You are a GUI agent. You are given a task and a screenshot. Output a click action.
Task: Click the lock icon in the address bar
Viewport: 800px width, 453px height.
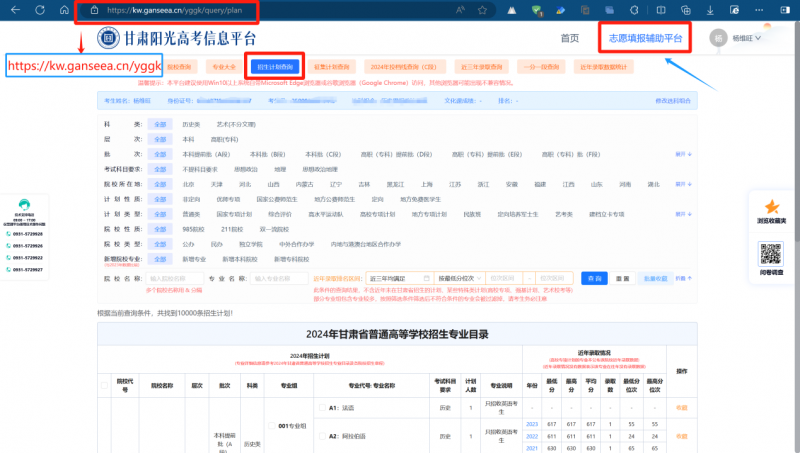click(93, 9)
